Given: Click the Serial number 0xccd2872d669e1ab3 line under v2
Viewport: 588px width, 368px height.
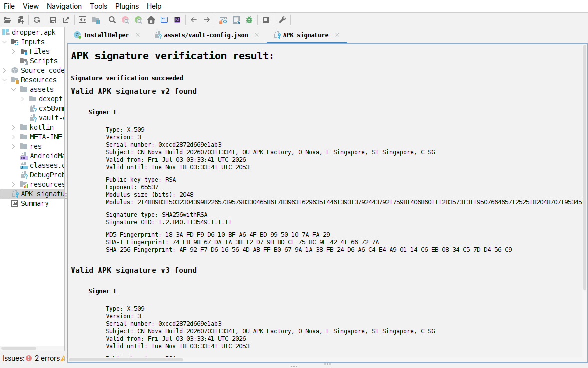Looking at the screenshot, I should pos(164,145).
